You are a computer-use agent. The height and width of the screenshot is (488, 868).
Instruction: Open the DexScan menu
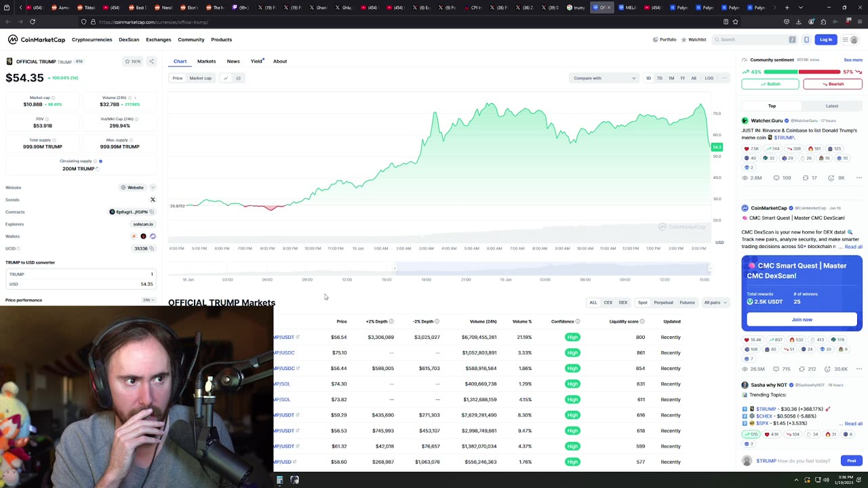[129, 39]
